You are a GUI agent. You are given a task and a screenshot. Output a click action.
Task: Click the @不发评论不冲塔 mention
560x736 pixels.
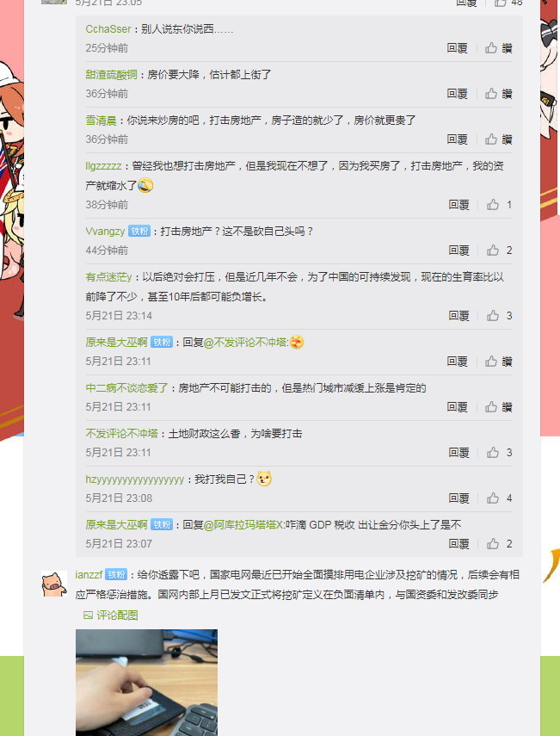point(245,343)
